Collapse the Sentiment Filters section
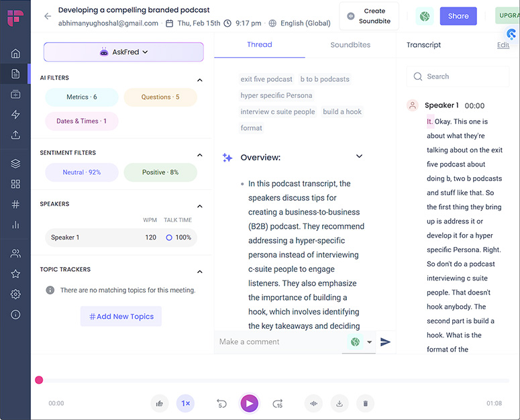The width and height of the screenshot is (520, 420). (200, 155)
